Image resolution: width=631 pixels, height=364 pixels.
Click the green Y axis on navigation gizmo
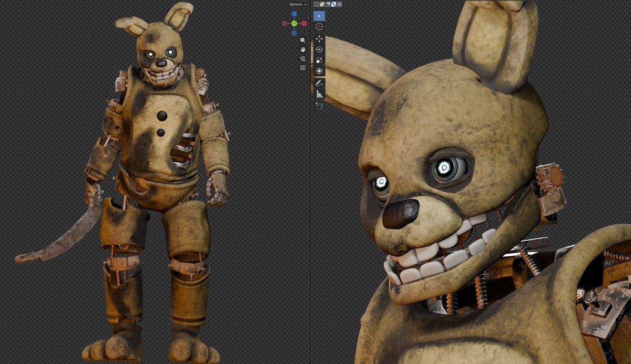pos(293,24)
